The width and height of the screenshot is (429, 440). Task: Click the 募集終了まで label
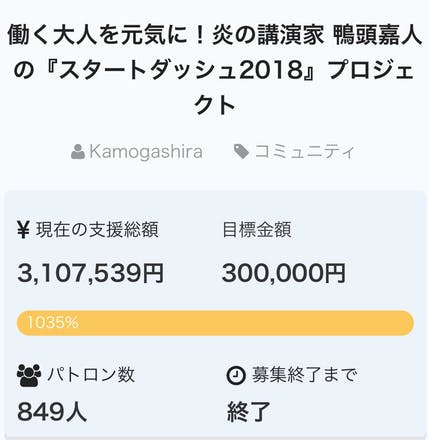coord(304,375)
